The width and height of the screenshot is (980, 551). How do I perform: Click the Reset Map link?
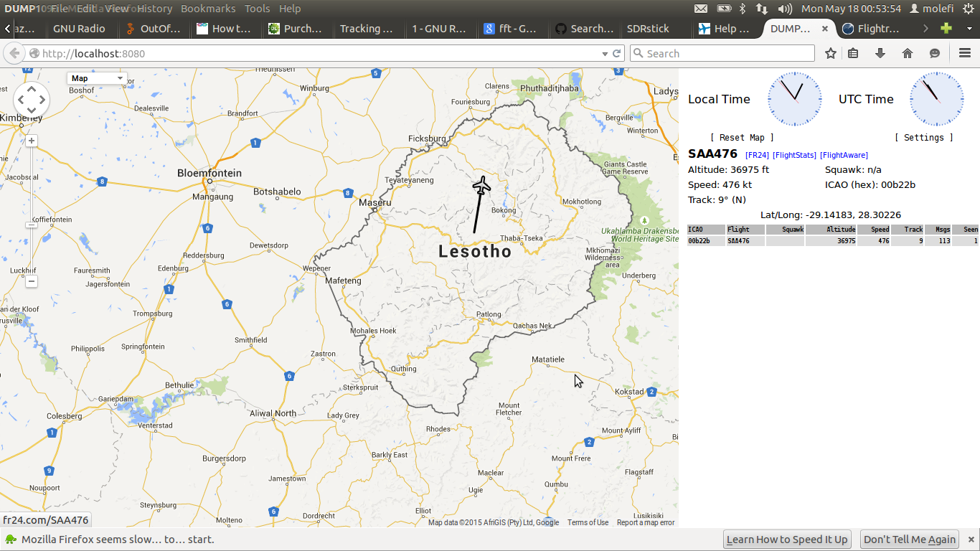742,138
